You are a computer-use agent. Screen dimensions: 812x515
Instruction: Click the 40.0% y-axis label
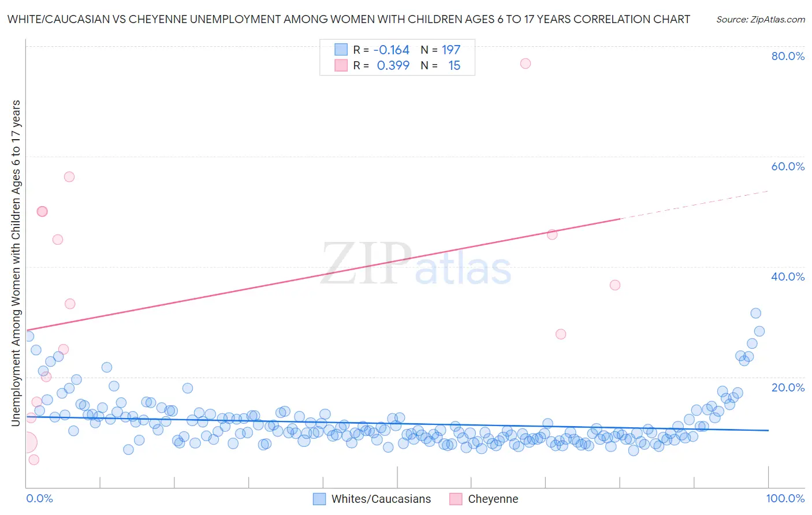(x=788, y=277)
